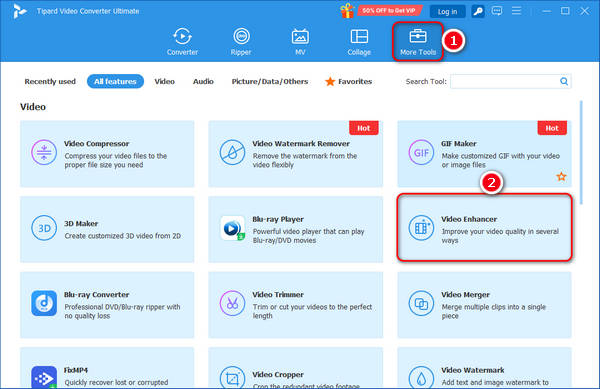
Task: Click the 50% OFF VIP banner
Action: tap(388, 11)
